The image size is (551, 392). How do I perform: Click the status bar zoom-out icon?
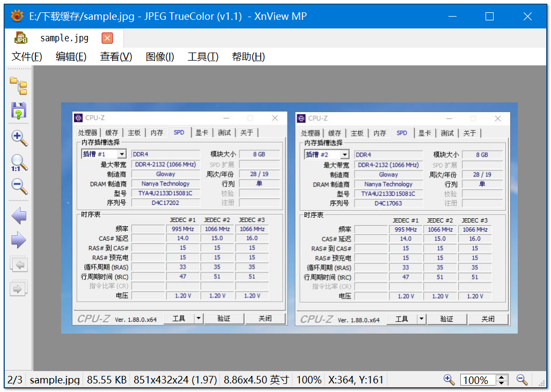[522, 380]
